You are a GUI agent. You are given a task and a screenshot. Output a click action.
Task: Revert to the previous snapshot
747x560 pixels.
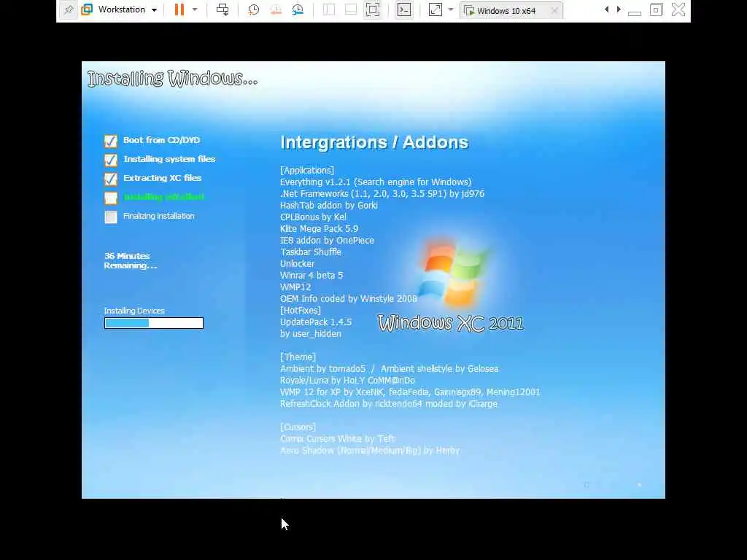tap(276, 9)
